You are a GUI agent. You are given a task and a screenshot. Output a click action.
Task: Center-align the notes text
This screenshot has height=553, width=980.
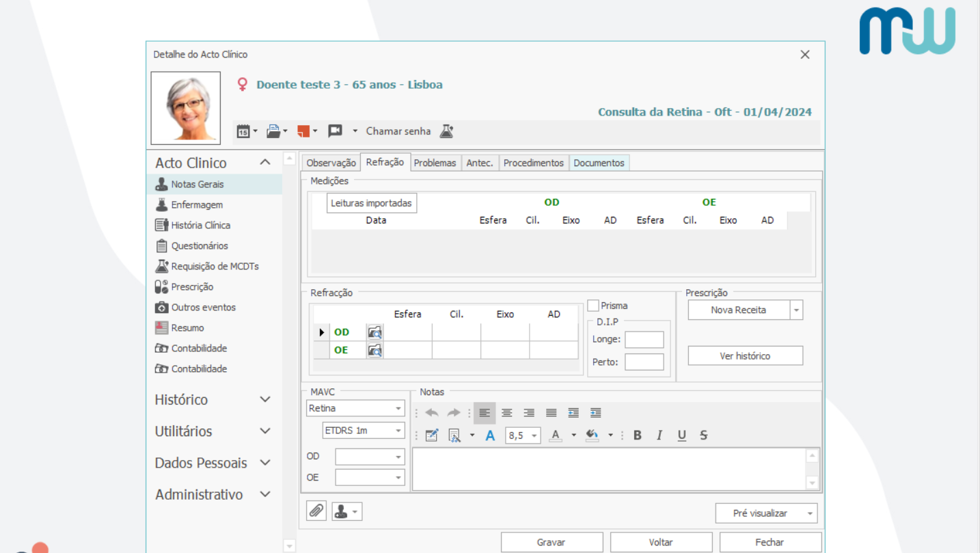tap(506, 413)
